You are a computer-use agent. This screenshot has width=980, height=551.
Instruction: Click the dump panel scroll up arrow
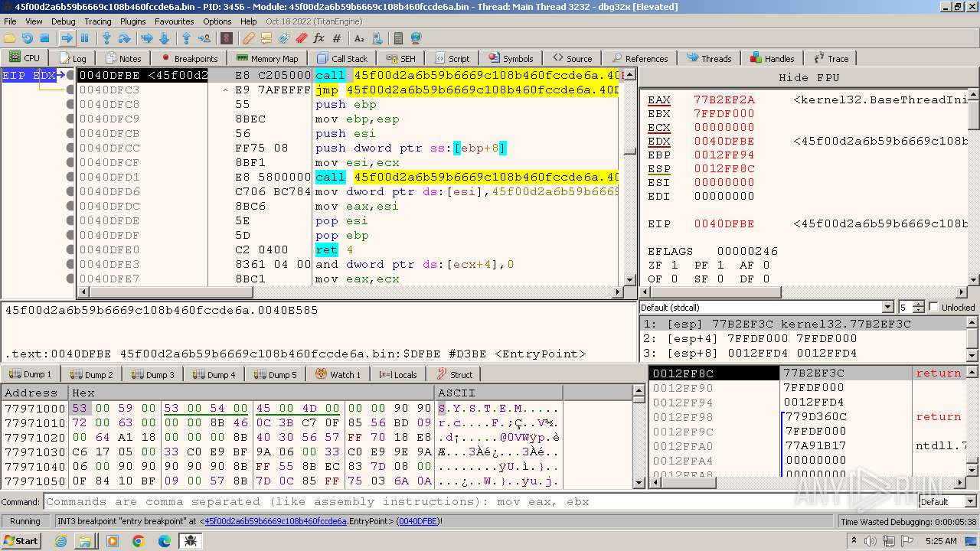coord(639,391)
